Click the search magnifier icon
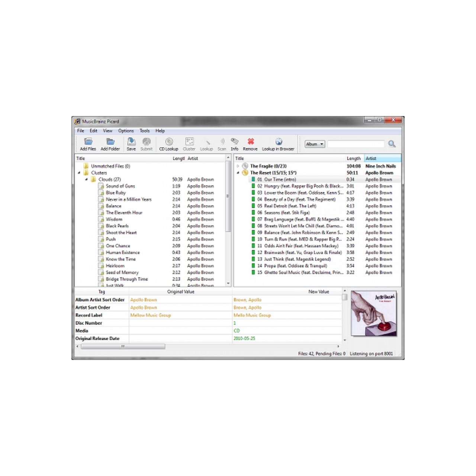 coord(392,144)
